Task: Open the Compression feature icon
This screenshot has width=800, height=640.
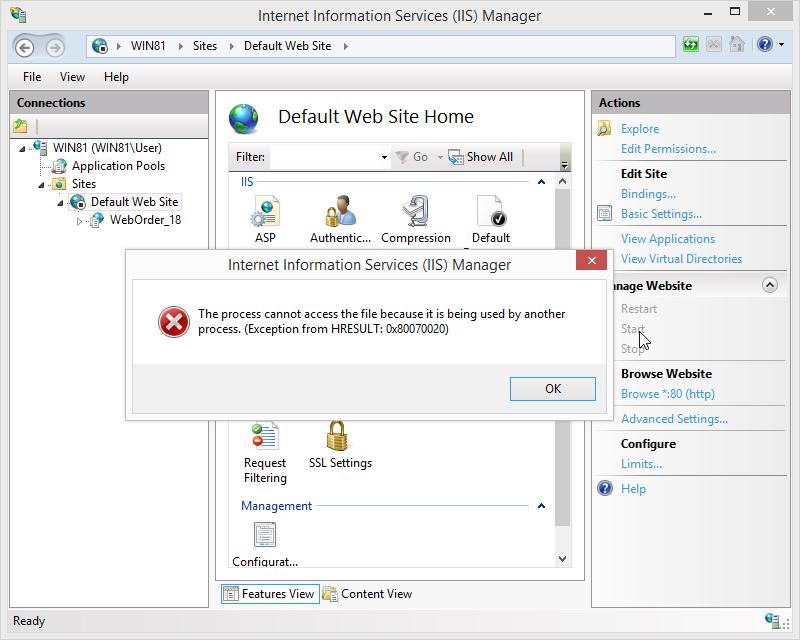Action: point(416,211)
